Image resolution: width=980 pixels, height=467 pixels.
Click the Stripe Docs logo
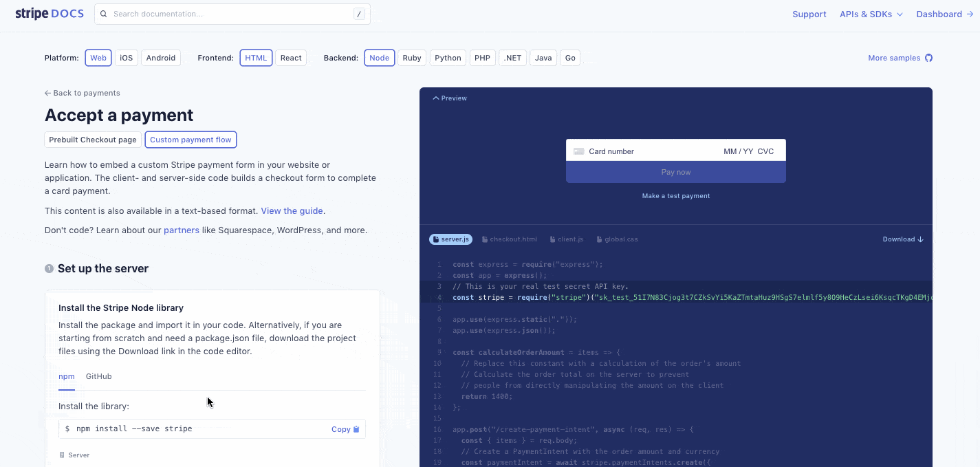click(x=50, y=14)
